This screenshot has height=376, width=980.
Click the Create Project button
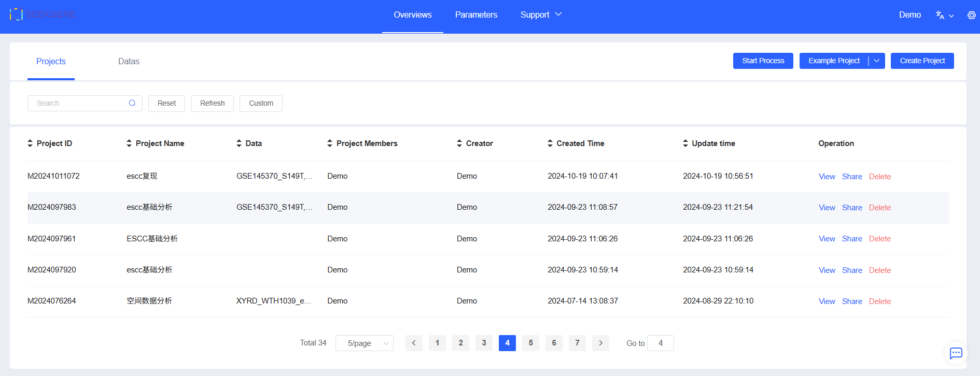922,61
